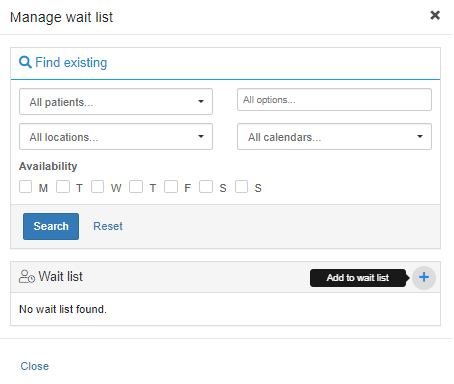Click the plus icon to add to wait list
This screenshot has width=454, height=384.
[x=423, y=277]
